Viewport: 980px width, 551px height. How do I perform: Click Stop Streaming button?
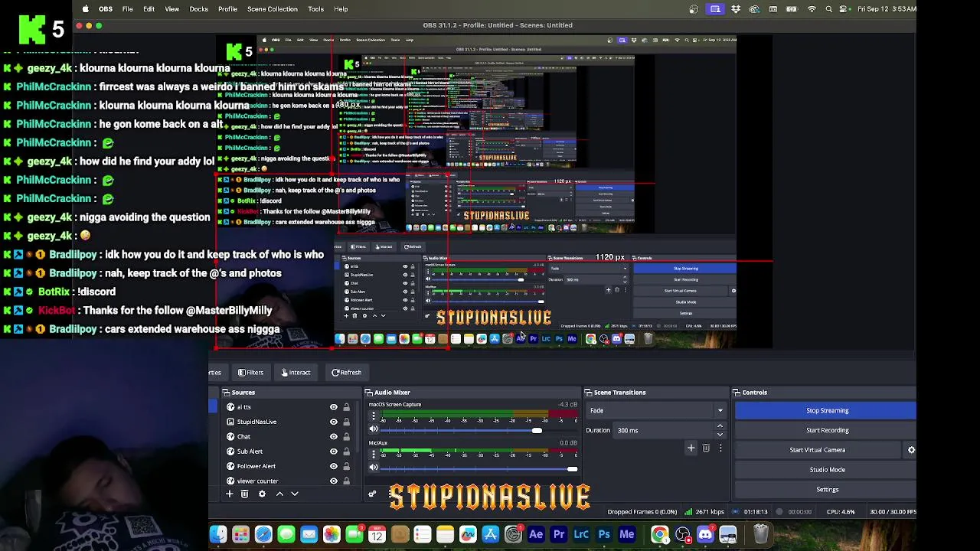click(x=827, y=411)
